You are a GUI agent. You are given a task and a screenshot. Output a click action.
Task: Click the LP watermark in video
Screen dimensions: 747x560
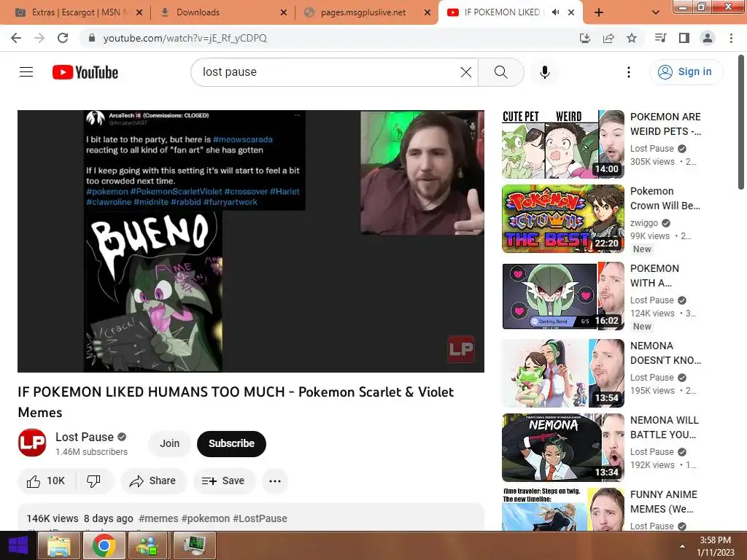(x=461, y=349)
